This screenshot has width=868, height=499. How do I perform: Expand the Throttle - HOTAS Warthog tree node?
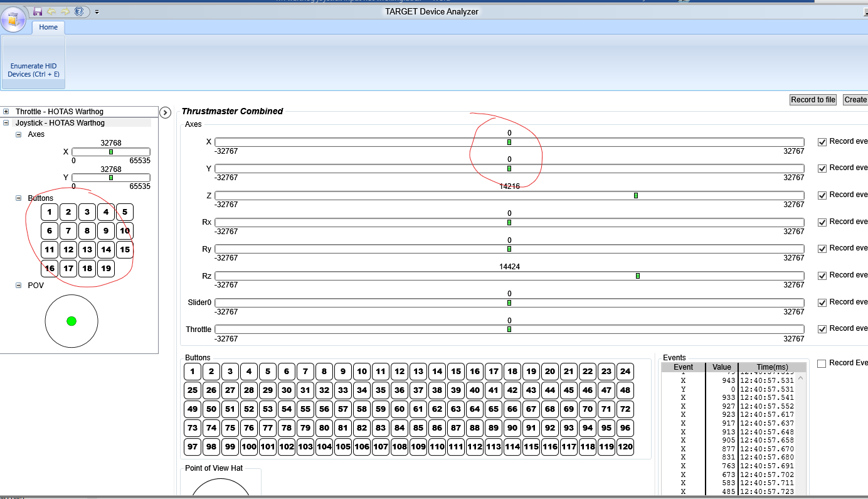6,112
